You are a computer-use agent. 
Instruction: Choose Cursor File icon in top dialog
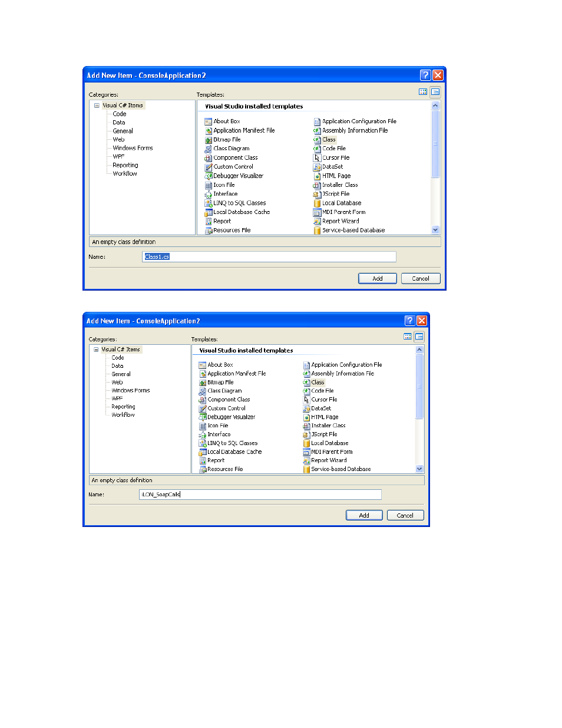tap(317, 158)
